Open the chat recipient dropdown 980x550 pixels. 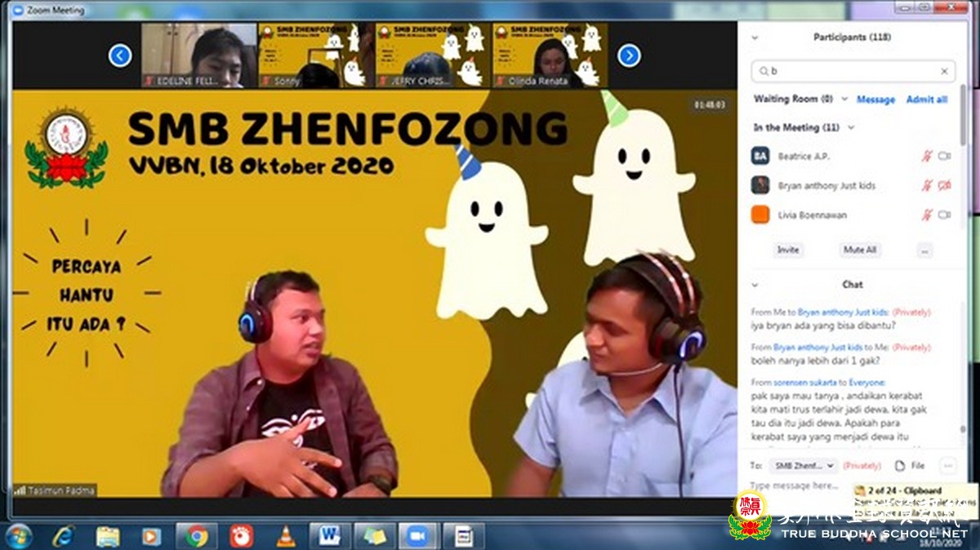(x=804, y=465)
